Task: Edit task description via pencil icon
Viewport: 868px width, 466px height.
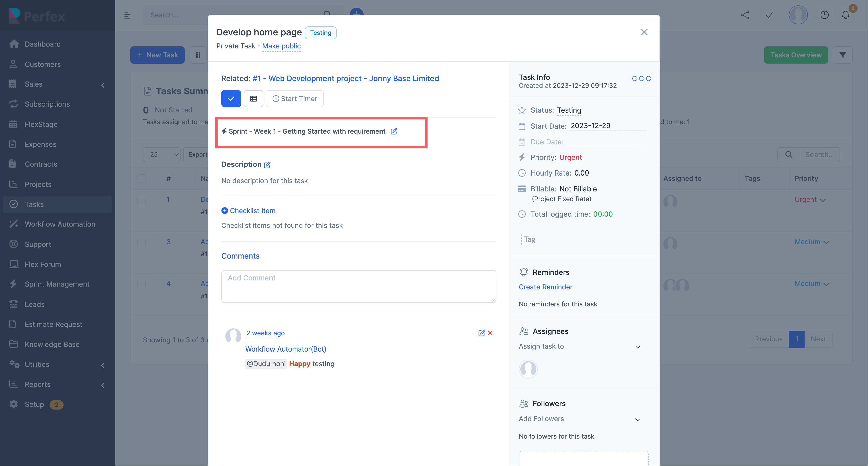Action: (267, 165)
